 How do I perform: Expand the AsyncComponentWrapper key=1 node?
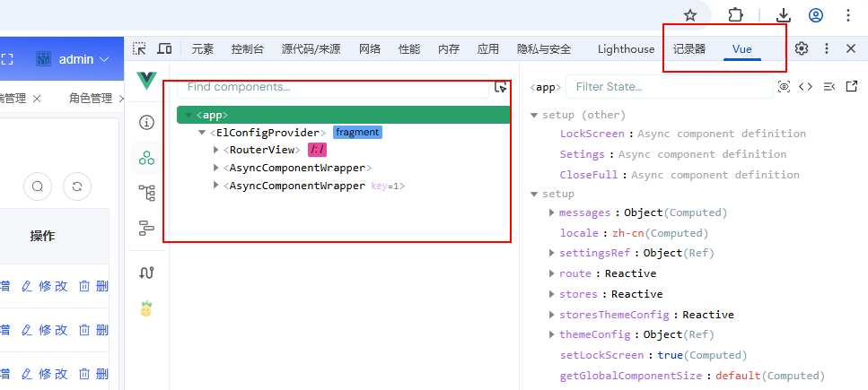click(216, 186)
